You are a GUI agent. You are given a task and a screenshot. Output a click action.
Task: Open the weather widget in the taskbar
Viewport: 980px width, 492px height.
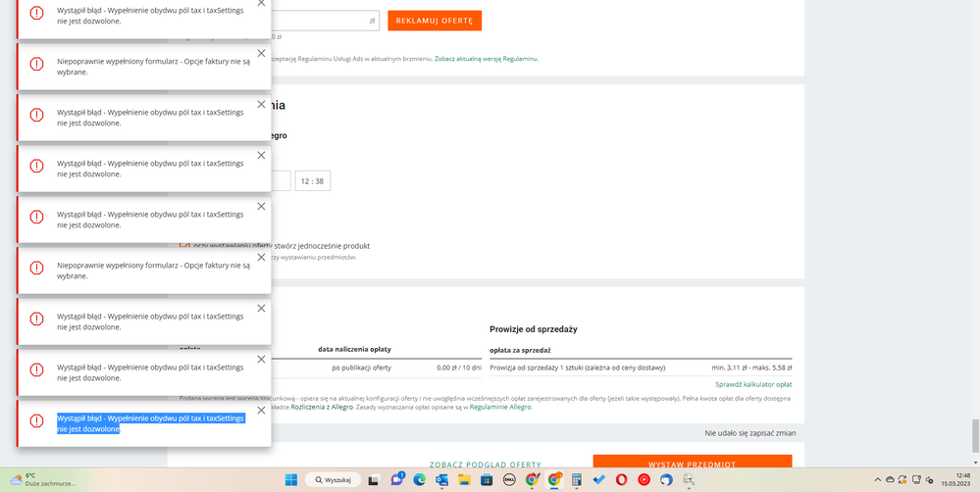pos(39,480)
